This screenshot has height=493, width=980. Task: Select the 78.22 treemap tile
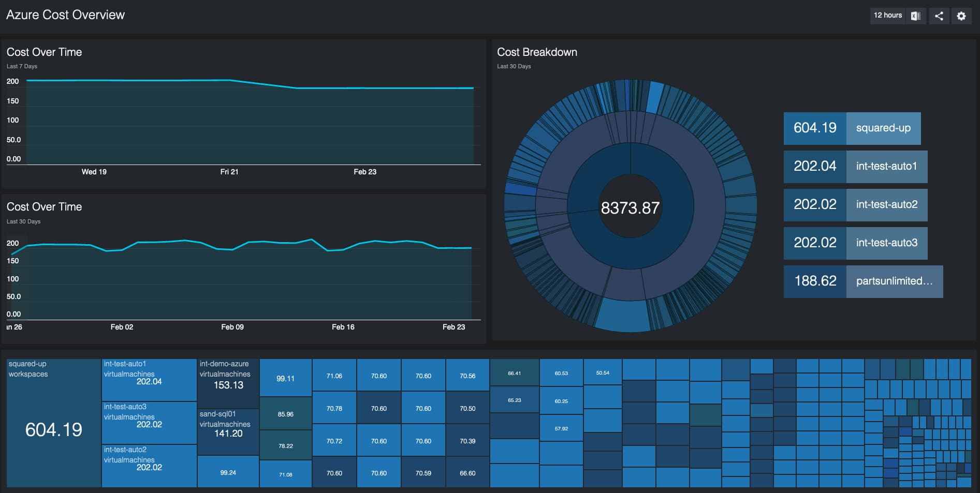(x=286, y=445)
